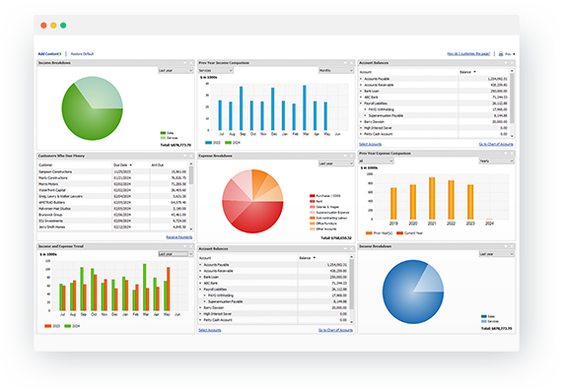This screenshot has height=392, width=562.
Task: Open panel menu arrow on Income and Expense Trend
Action: pos(185,246)
